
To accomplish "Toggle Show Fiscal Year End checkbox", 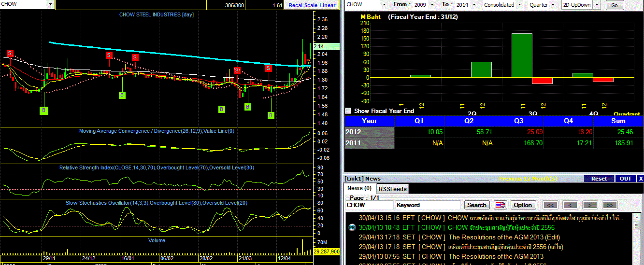I will coord(348,111).
